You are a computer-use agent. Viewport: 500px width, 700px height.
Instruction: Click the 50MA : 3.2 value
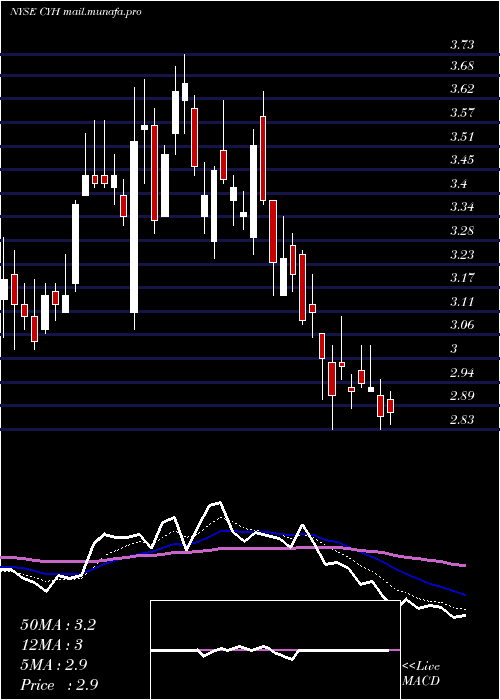(58, 625)
